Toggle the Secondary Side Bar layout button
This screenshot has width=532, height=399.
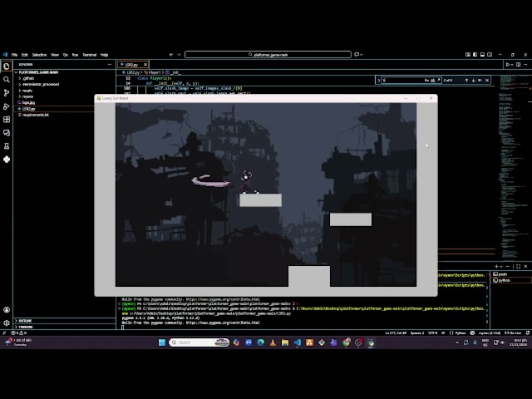tap(490, 55)
